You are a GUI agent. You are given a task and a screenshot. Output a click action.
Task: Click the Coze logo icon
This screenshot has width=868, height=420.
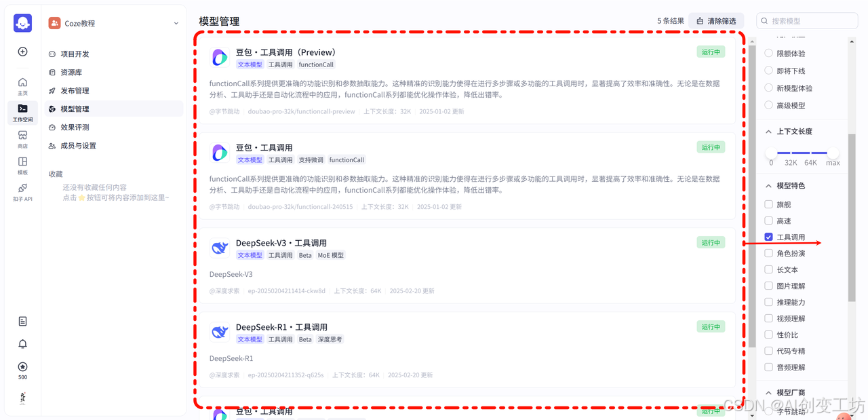[22, 22]
